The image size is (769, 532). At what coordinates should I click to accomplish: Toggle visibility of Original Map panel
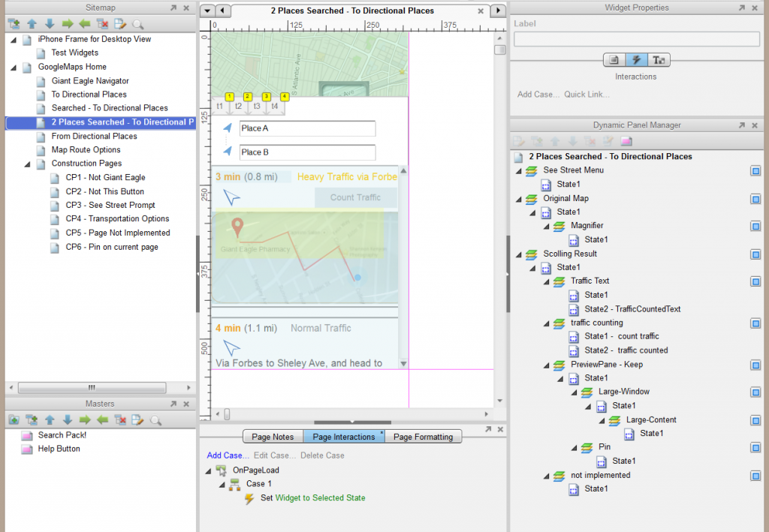click(x=755, y=199)
